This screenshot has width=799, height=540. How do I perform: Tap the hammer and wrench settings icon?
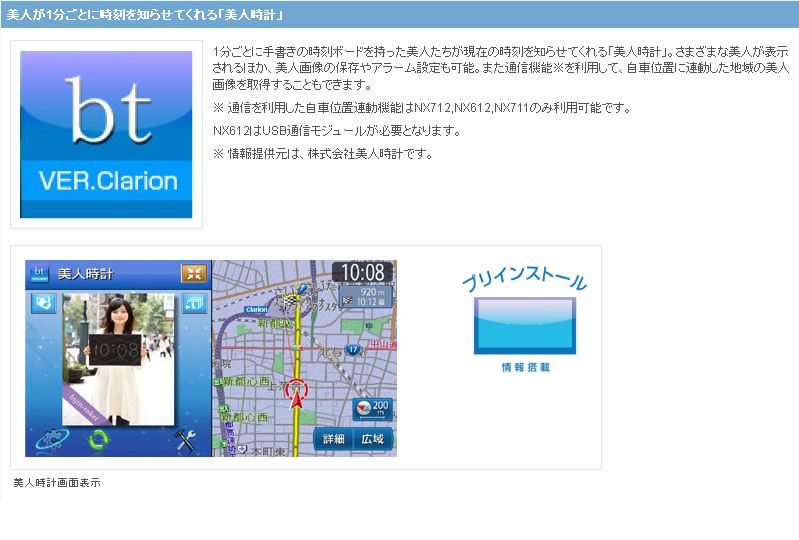(184, 440)
